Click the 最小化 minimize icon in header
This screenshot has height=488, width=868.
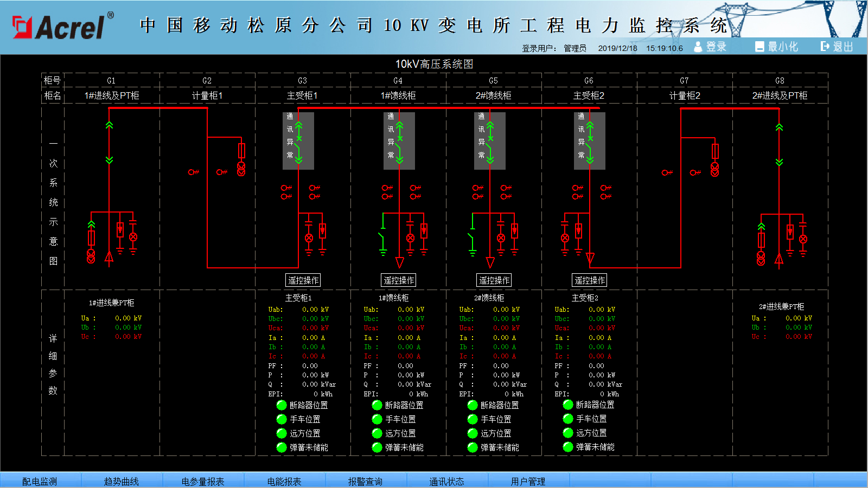[x=759, y=47]
